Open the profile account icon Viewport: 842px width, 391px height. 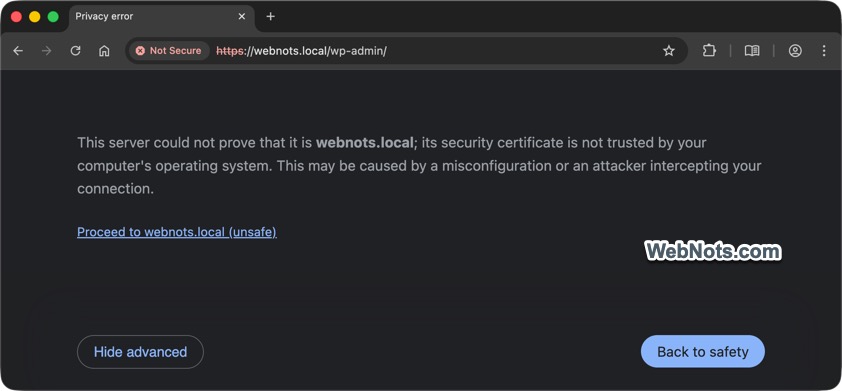[795, 50]
